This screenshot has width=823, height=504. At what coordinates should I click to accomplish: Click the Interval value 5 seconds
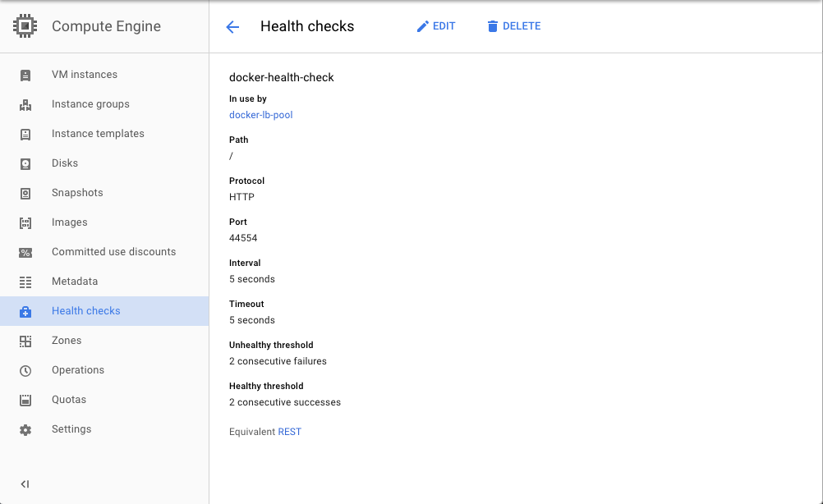[252, 279]
